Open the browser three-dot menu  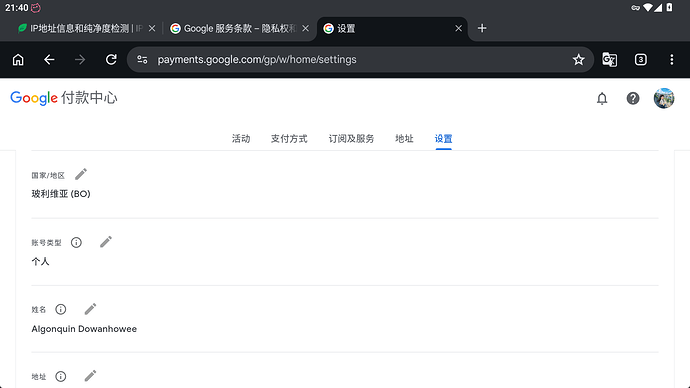coord(672,59)
